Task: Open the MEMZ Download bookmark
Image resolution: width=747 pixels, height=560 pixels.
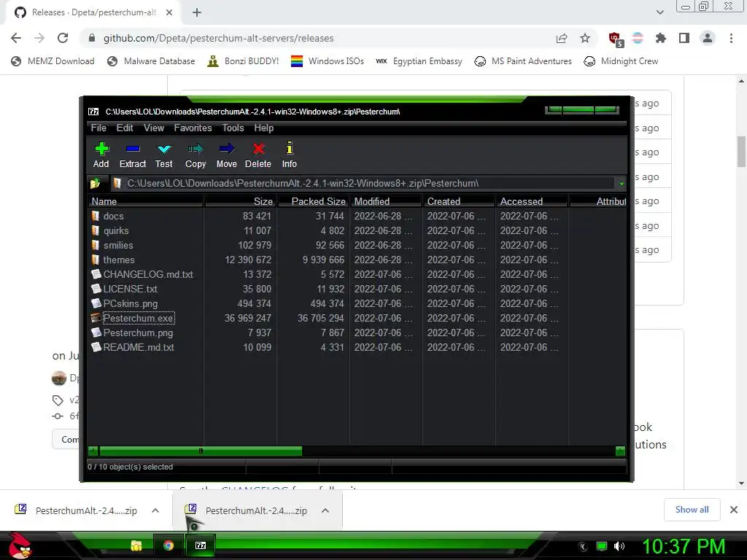Action: click(x=53, y=61)
